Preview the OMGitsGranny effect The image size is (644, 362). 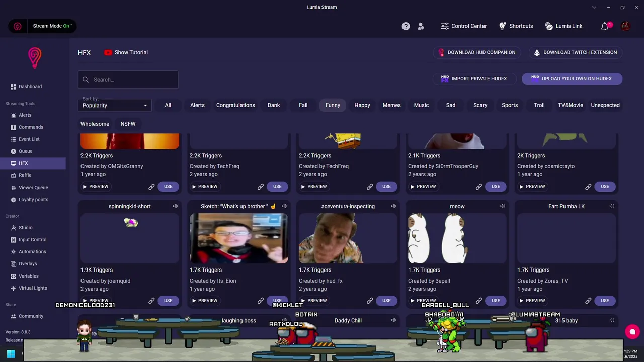tap(96, 187)
